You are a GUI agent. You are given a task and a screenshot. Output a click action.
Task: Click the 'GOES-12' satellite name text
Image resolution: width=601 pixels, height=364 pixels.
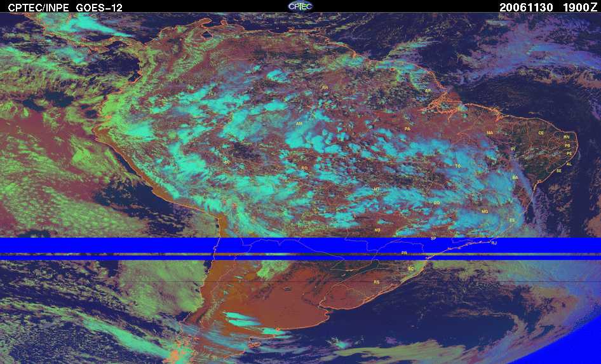pyautogui.click(x=99, y=8)
